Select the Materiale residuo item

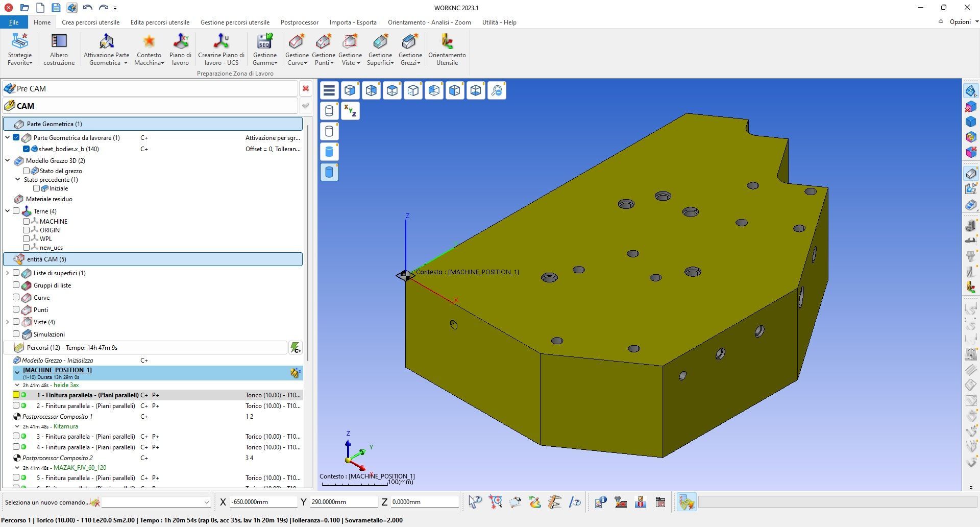click(x=49, y=199)
